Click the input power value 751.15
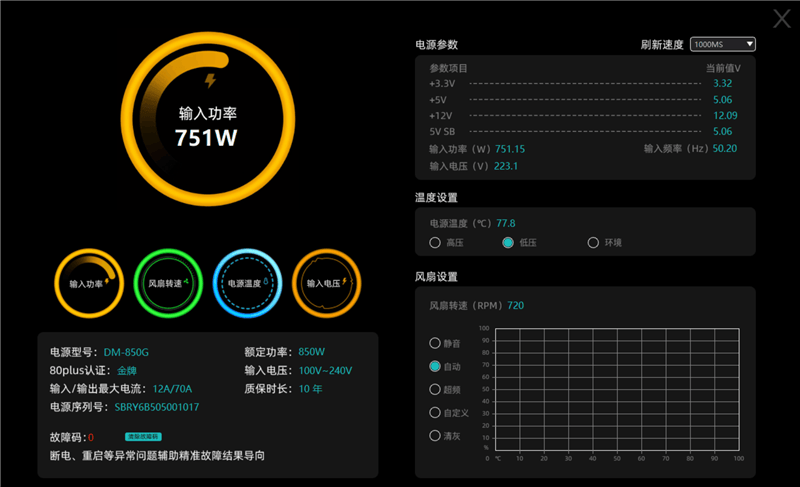This screenshot has height=487, width=800. click(x=510, y=149)
